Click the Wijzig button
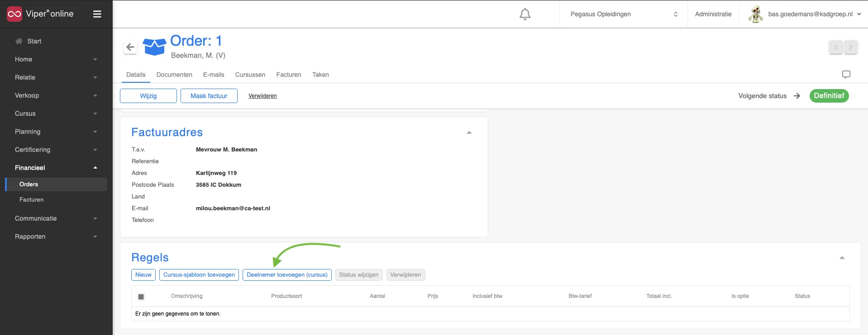Image resolution: width=868 pixels, height=335 pixels. coord(148,96)
